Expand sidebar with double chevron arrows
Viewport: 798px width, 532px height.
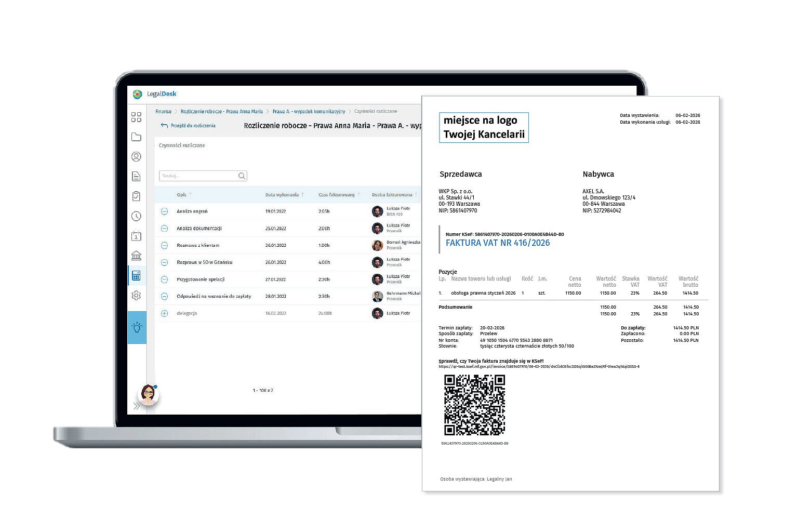137,406
